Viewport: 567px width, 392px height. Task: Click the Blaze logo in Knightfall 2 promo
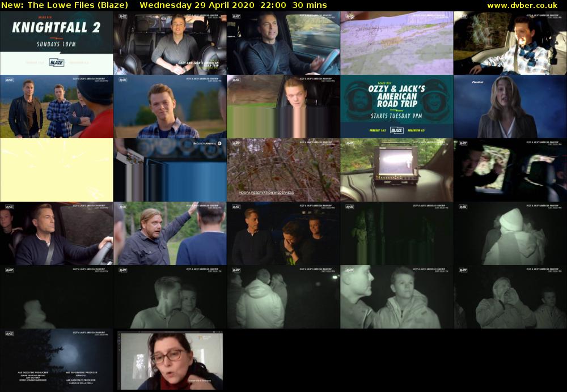click(x=56, y=62)
